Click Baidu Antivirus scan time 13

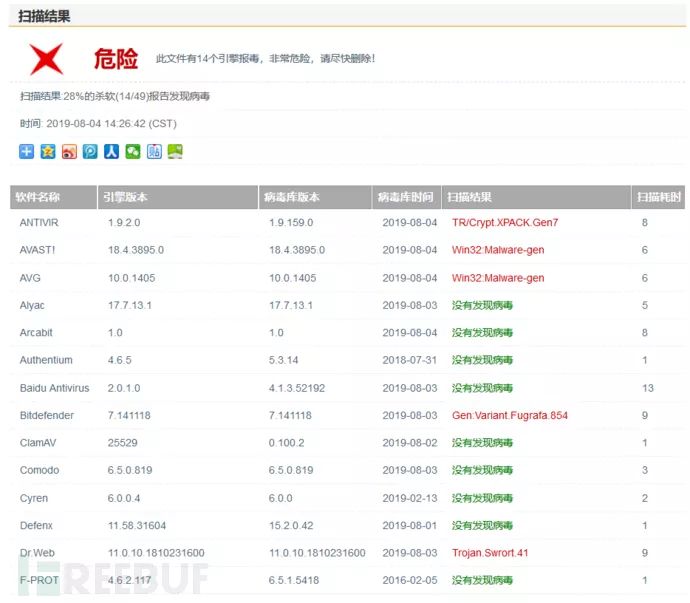point(648,388)
